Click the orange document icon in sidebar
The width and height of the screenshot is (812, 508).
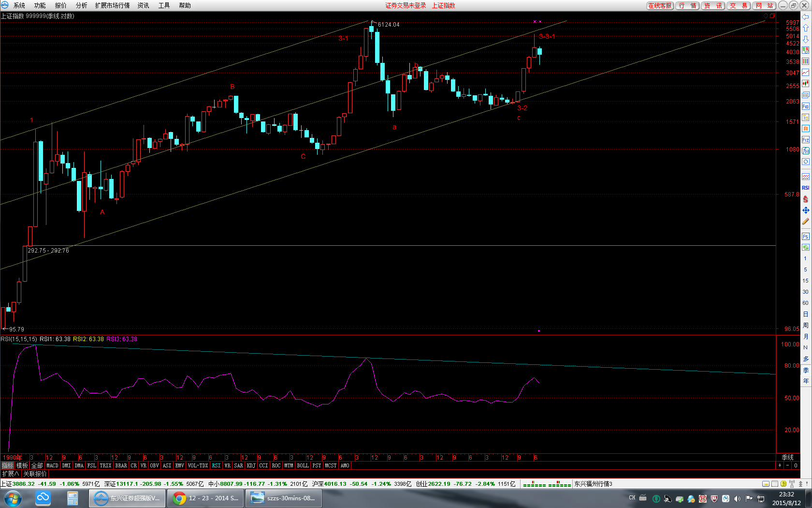coord(806,129)
